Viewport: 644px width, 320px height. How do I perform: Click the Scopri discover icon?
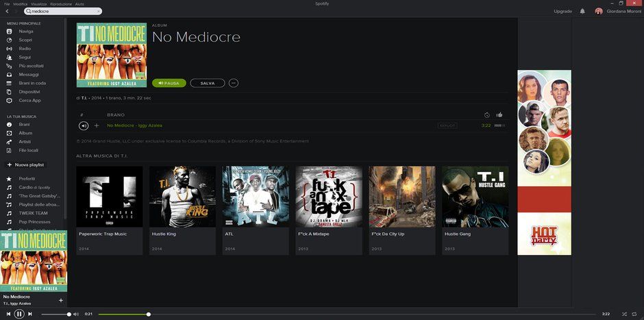(9, 40)
